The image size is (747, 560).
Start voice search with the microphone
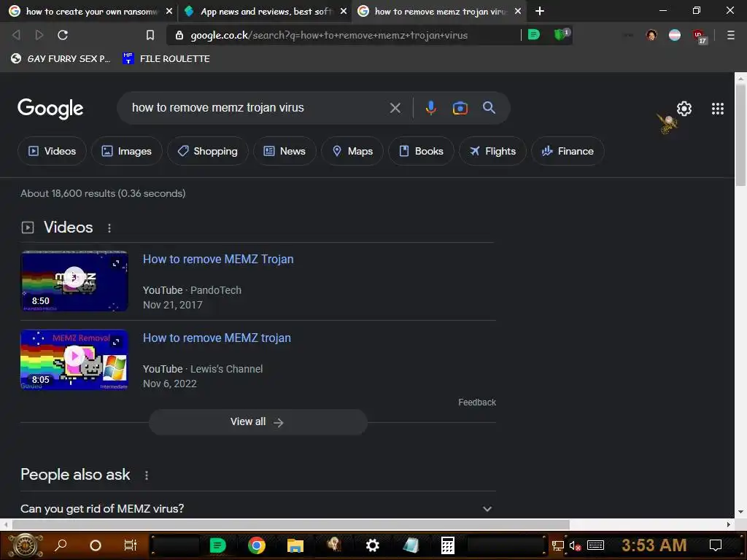[430, 108]
